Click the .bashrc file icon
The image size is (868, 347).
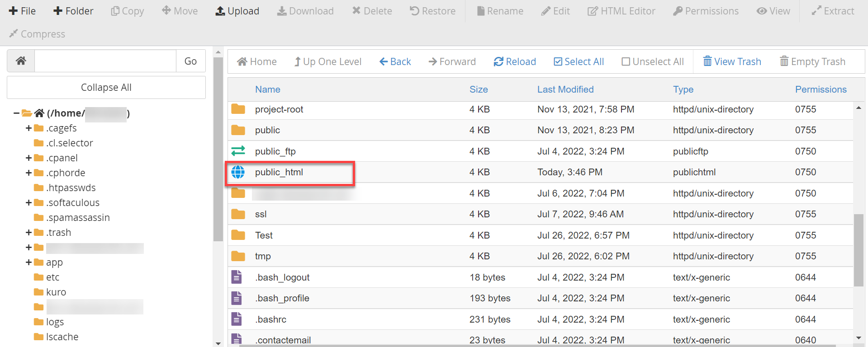point(237,319)
